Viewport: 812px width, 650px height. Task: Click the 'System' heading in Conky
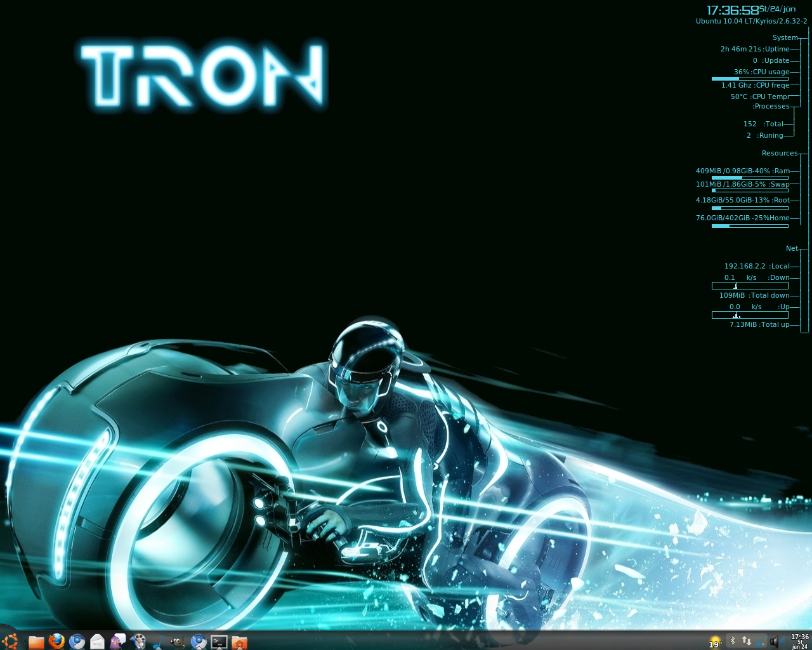[785, 37]
